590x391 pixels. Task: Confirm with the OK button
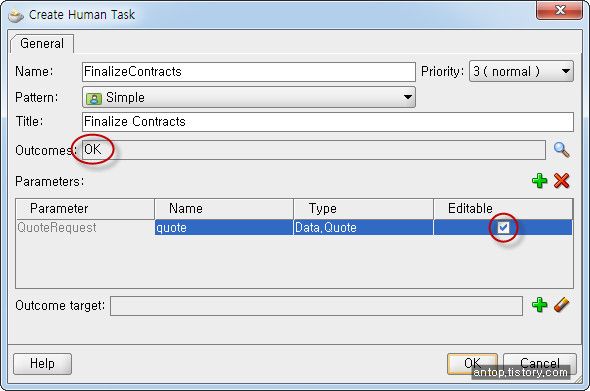pyautogui.click(x=472, y=363)
